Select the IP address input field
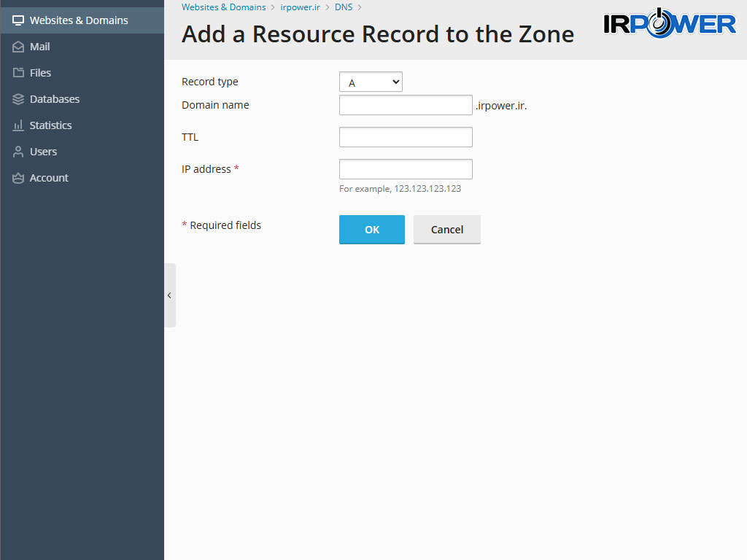This screenshot has height=560, width=747. click(406, 169)
